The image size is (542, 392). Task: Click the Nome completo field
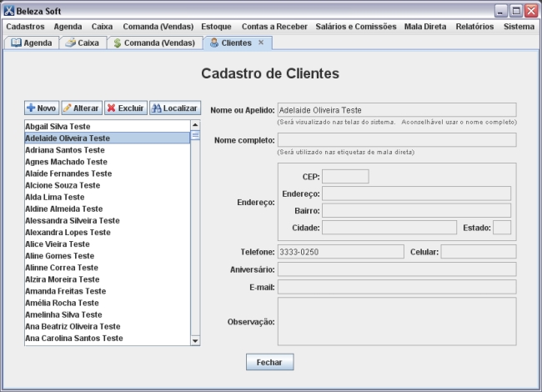pos(397,140)
